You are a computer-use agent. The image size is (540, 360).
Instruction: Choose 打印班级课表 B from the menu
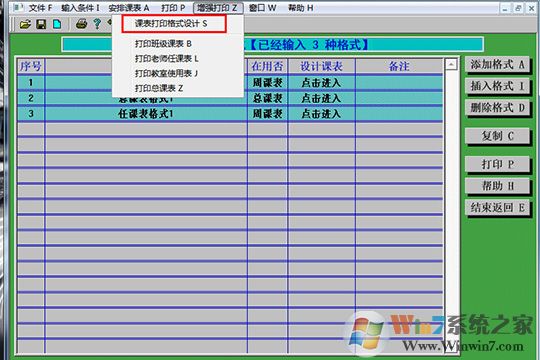point(163,44)
